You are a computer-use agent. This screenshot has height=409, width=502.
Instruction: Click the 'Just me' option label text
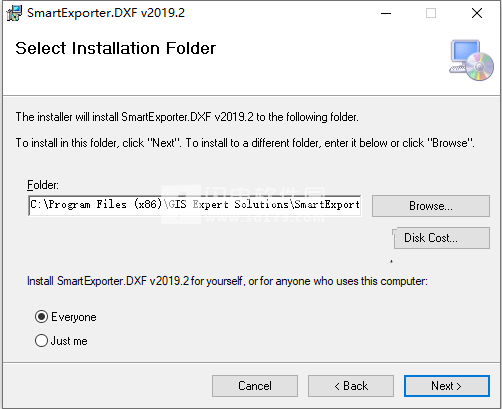[69, 341]
